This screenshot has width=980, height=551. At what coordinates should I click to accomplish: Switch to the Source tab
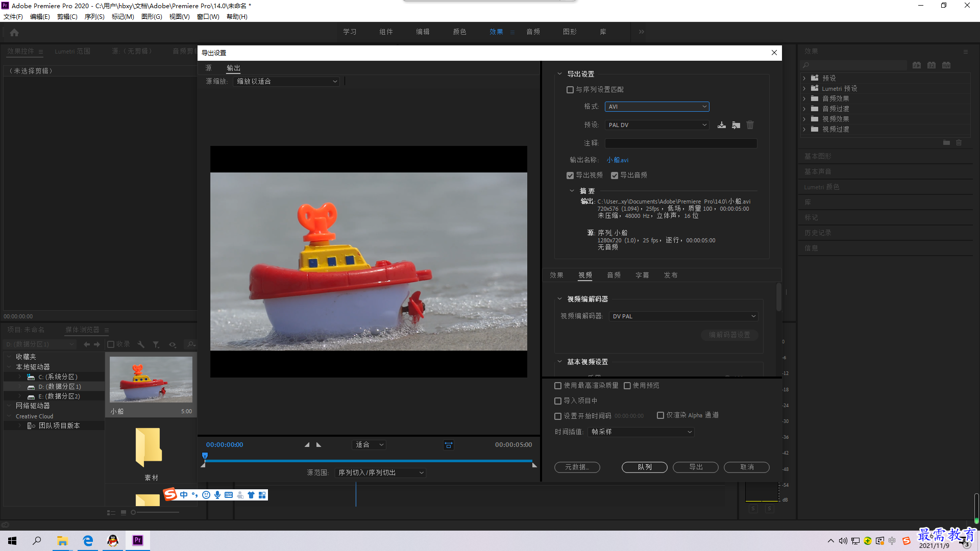point(208,68)
